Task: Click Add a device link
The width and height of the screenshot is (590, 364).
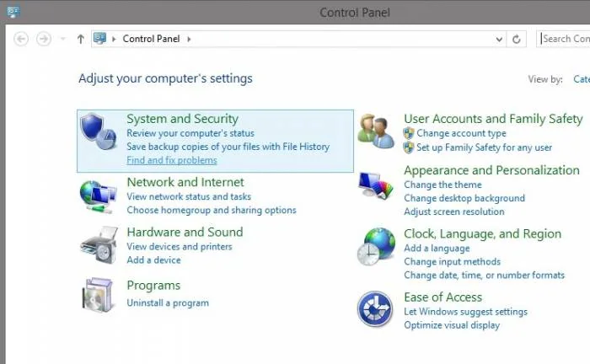Action: pyautogui.click(x=154, y=260)
